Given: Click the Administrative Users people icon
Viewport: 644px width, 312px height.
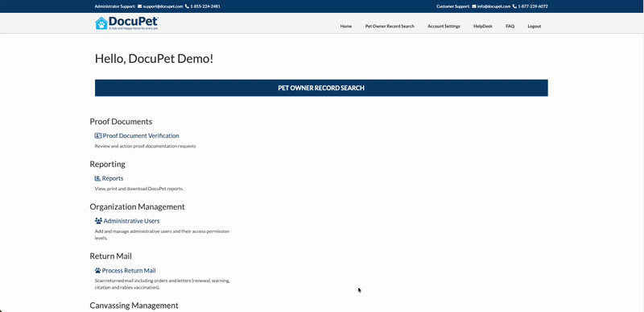Looking at the screenshot, I should (98, 221).
